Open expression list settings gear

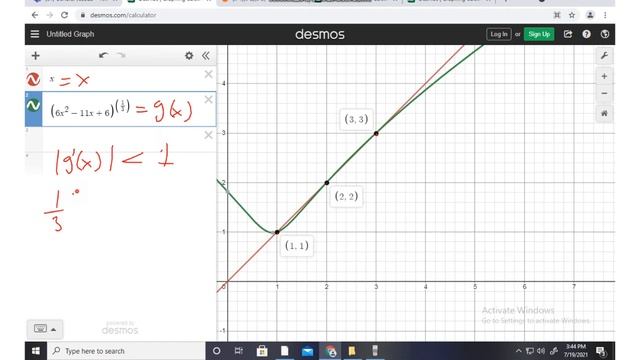pyautogui.click(x=189, y=56)
